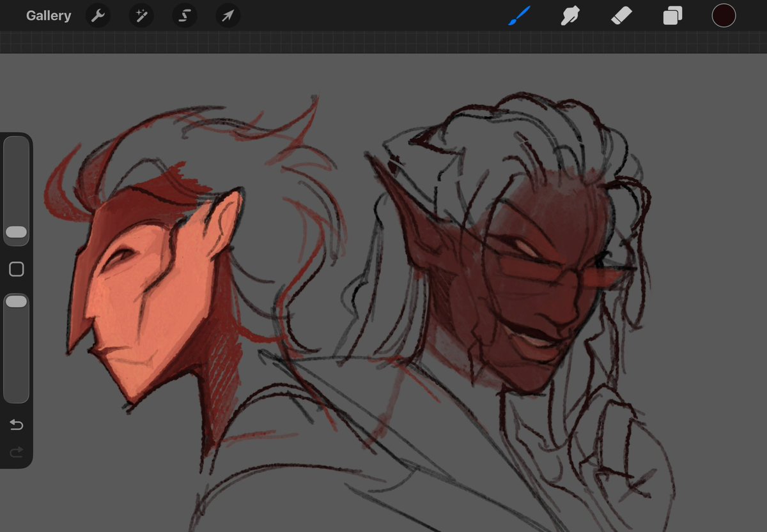Activate the Selection tool
This screenshot has width=767, height=532.
point(185,16)
